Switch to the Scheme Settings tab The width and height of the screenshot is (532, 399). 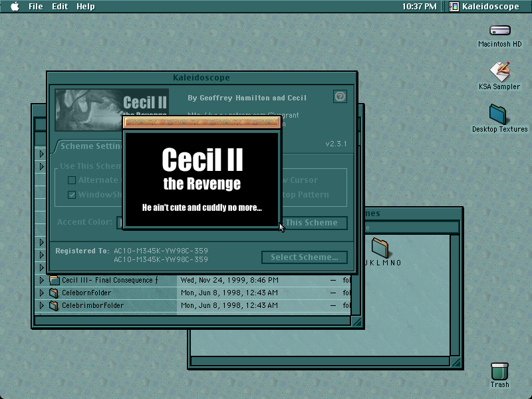89,146
